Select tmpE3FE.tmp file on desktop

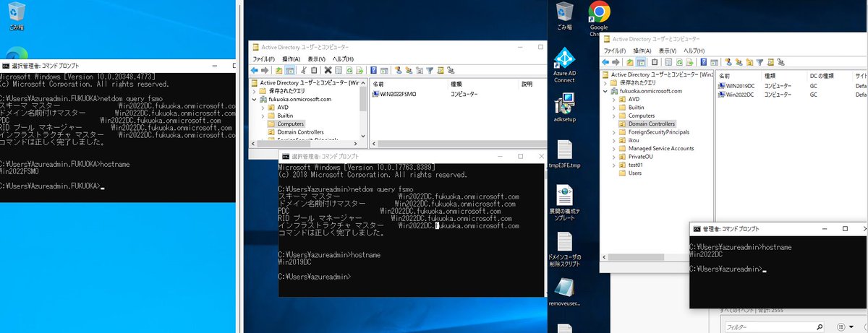tap(564, 155)
